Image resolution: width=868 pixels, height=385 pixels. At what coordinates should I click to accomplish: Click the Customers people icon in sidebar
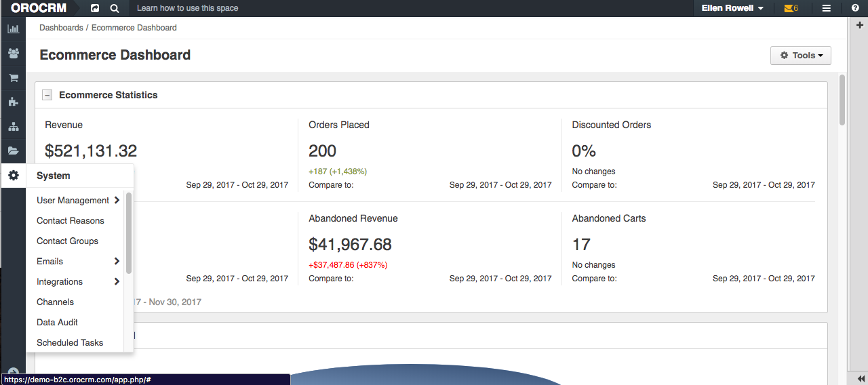tap(13, 54)
